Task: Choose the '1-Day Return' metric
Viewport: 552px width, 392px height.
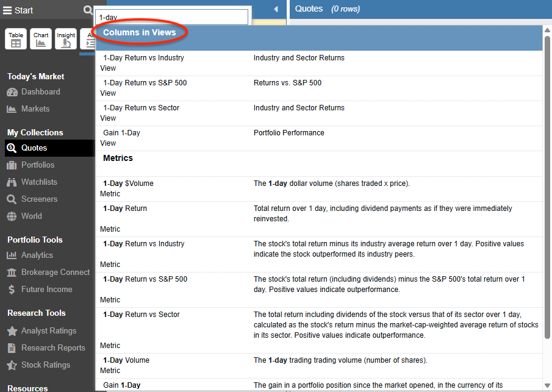Action: coord(319,219)
